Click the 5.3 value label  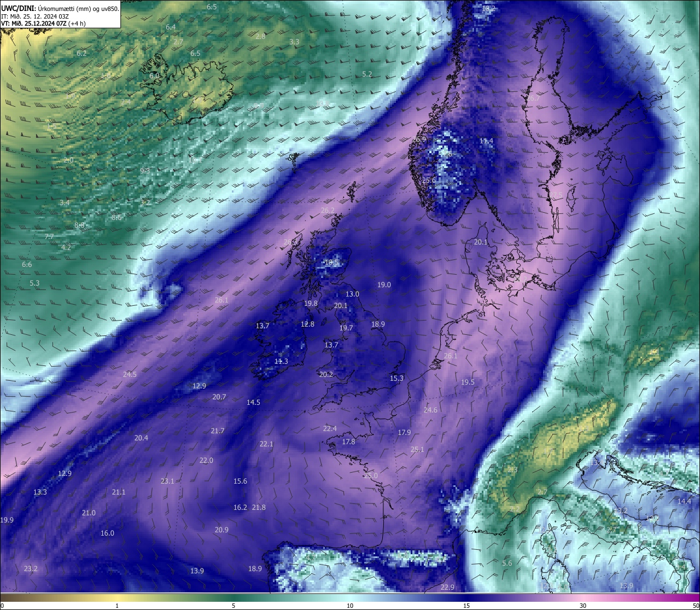[34, 283]
